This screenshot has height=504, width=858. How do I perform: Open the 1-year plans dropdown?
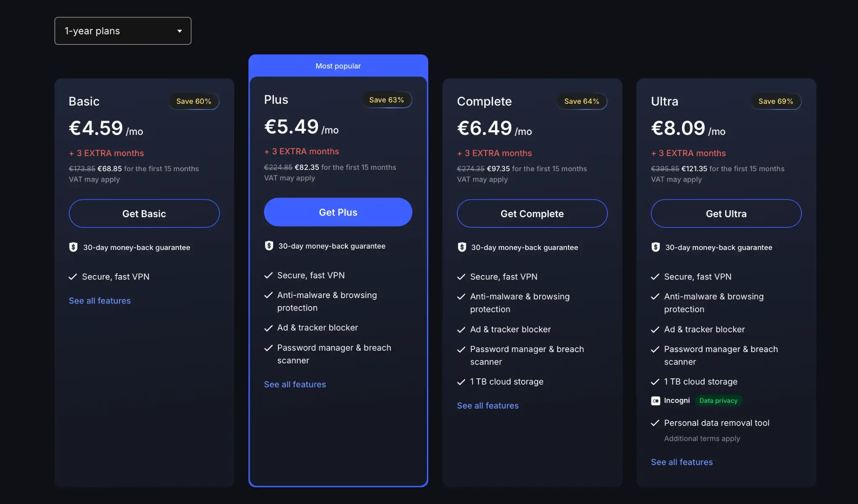click(x=123, y=31)
